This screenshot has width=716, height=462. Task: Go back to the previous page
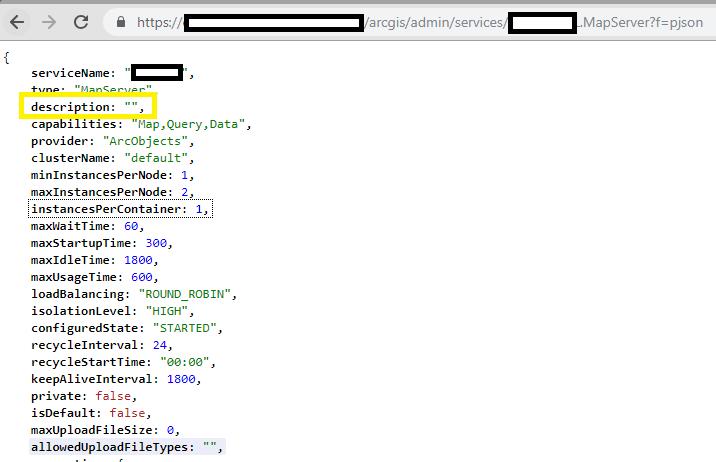pyautogui.click(x=17, y=22)
